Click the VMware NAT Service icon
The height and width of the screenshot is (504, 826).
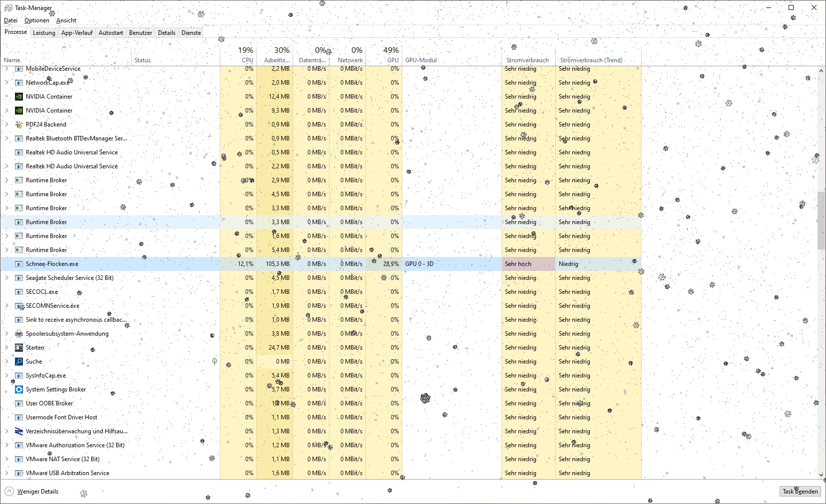point(19,459)
